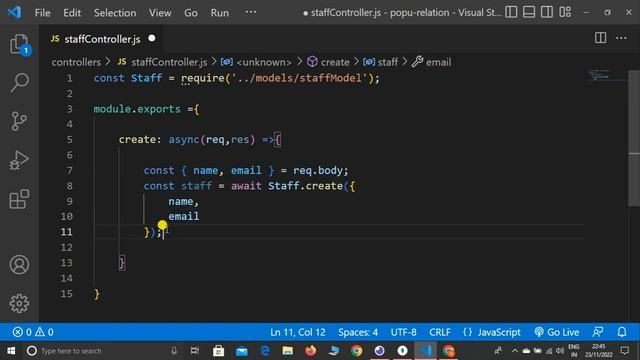
Task: Change Spaces: 4 indentation setting
Action: pyautogui.click(x=358, y=332)
